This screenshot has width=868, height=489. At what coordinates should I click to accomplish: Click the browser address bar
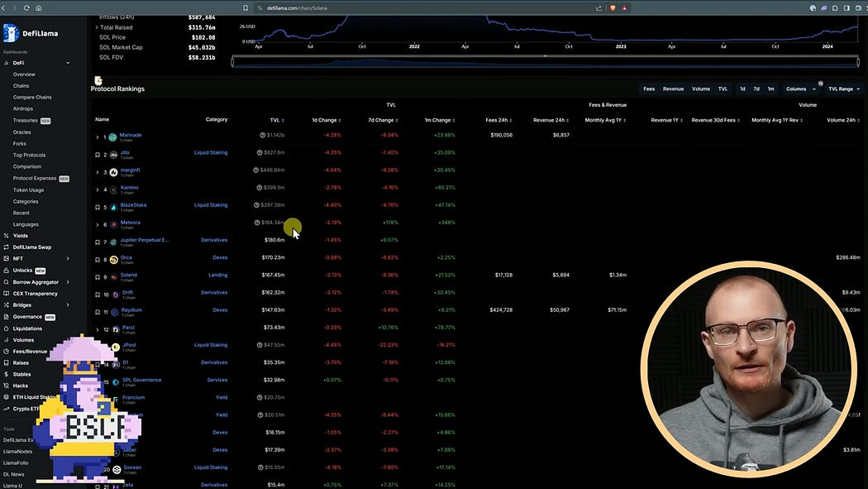point(427,8)
